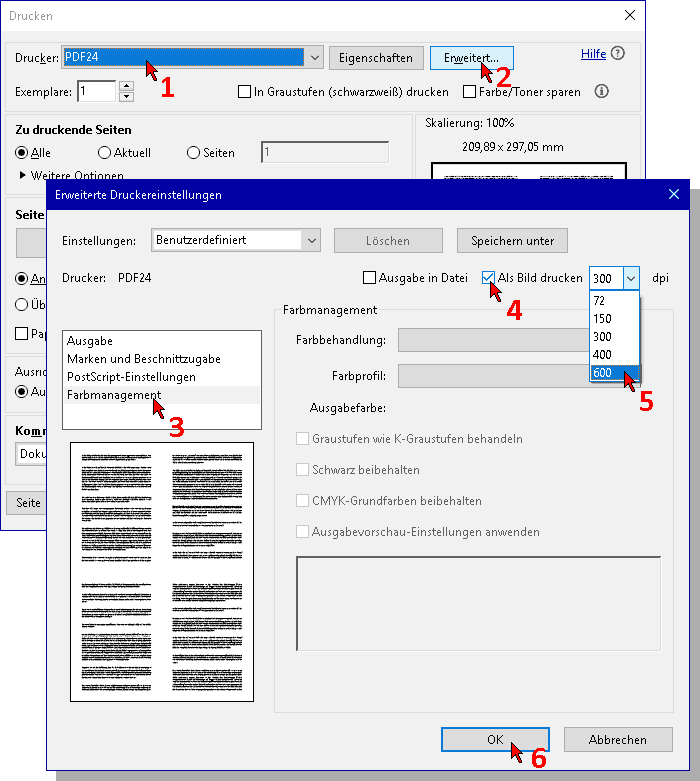Click the OK button
Viewport: 700px width, 781px height.
(x=495, y=740)
